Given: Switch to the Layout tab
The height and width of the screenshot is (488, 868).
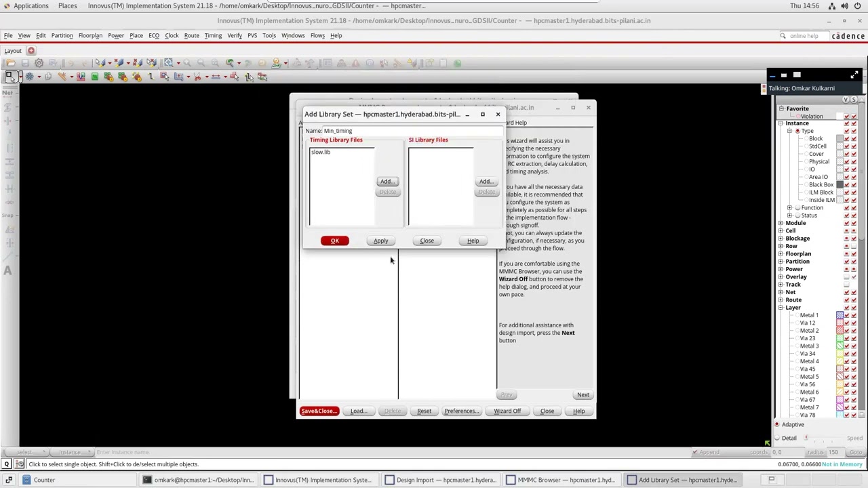Looking at the screenshot, I should point(13,50).
